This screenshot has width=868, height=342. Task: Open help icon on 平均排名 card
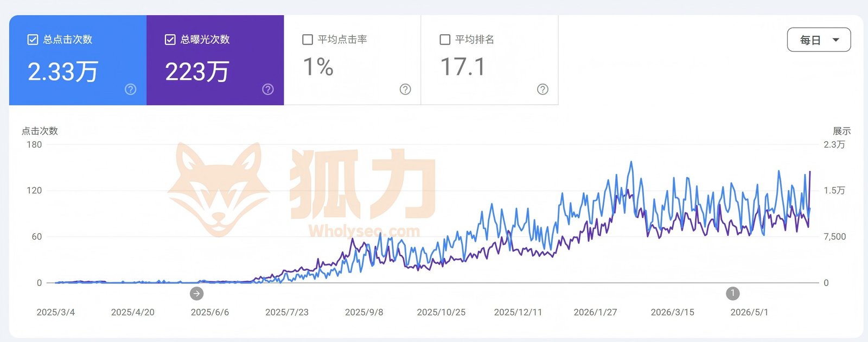point(542,90)
